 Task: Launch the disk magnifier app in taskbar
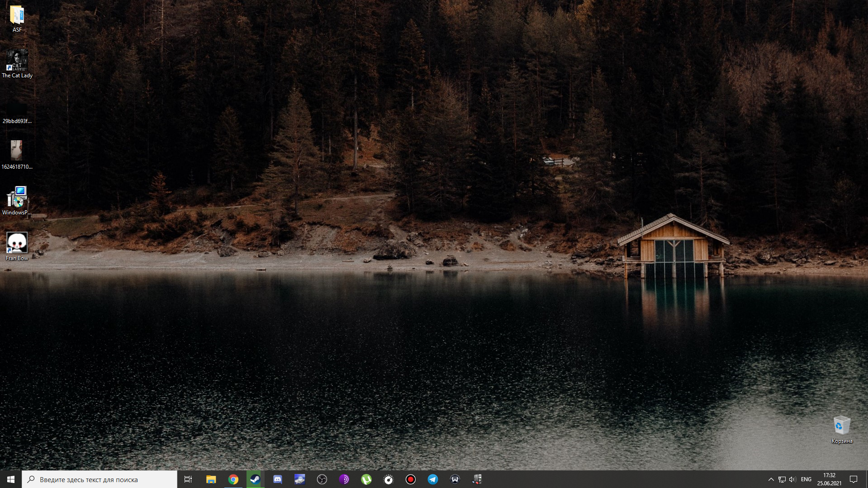click(299, 479)
